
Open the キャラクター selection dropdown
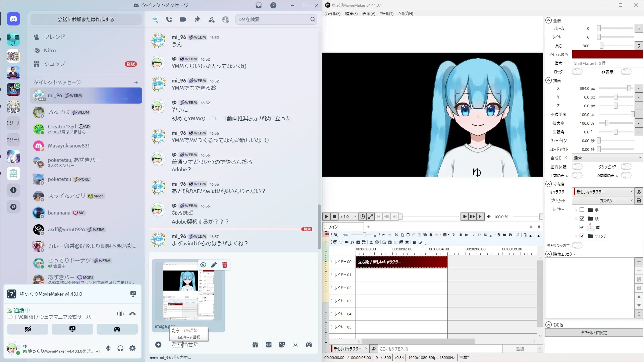(604, 192)
